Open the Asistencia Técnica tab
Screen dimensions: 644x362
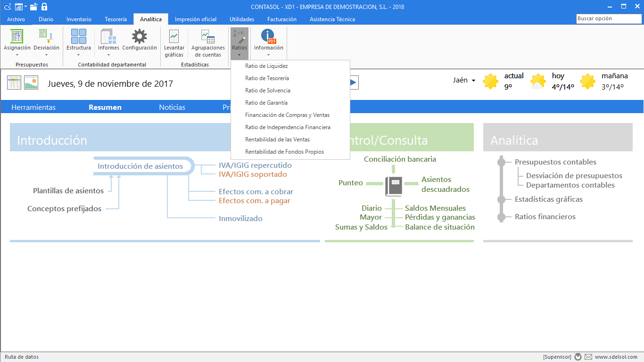[x=332, y=19]
